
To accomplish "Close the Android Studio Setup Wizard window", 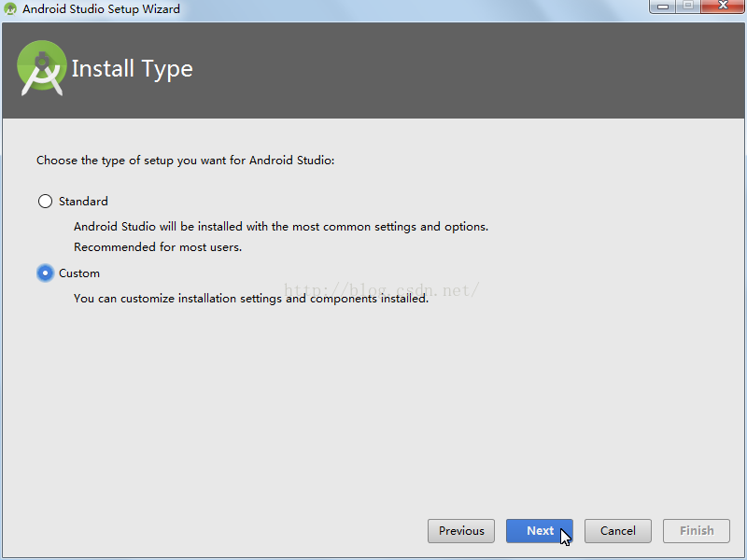I will [722, 7].
